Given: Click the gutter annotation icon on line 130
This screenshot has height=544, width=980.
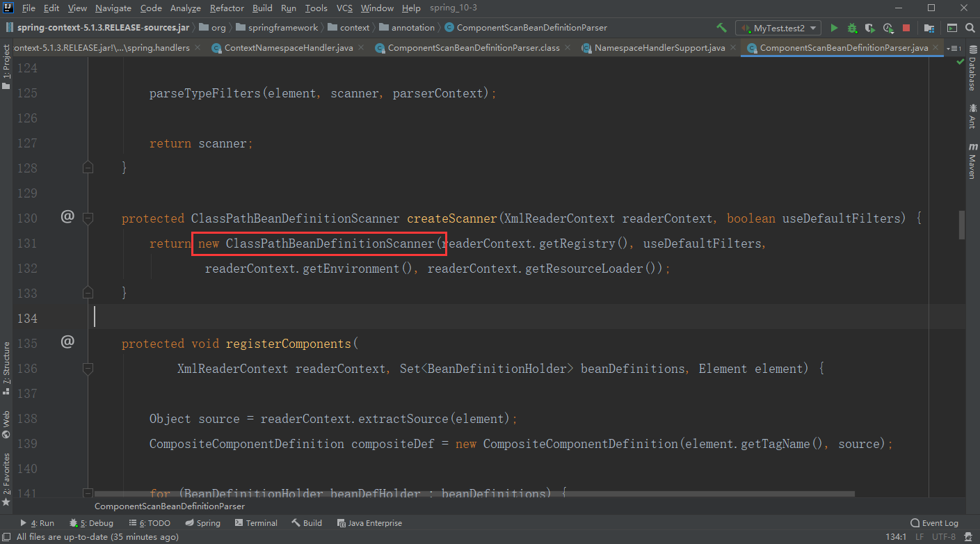Looking at the screenshot, I should (x=67, y=217).
